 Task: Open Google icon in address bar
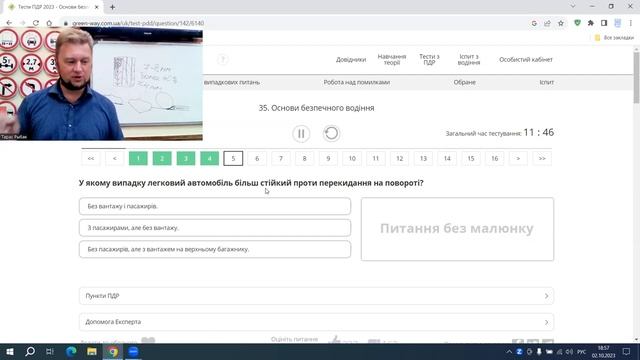[534, 23]
